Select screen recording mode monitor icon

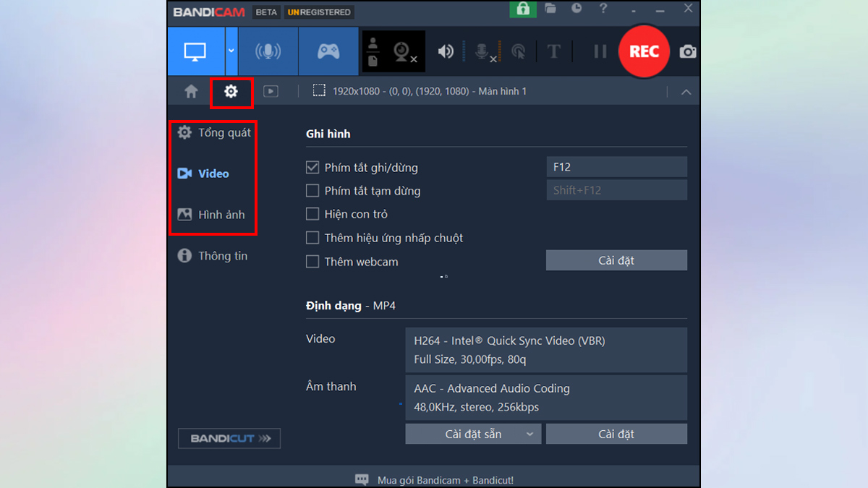click(195, 51)
